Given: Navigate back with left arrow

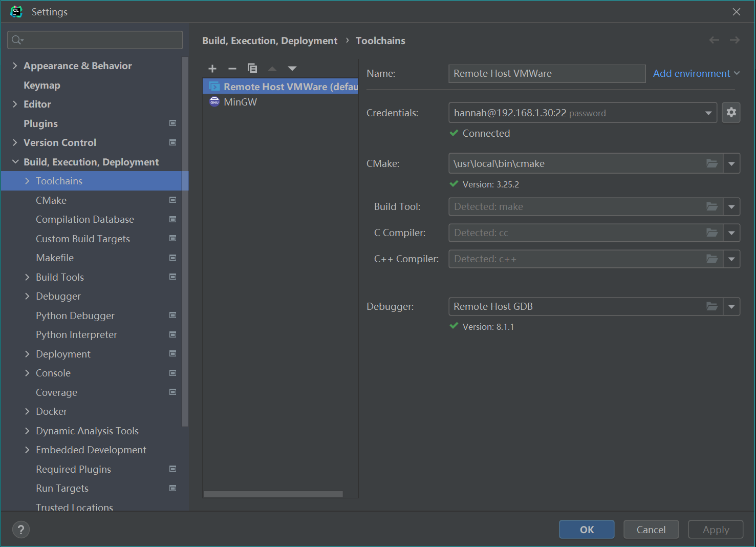Looking at the screenshot, I should 715,40.
